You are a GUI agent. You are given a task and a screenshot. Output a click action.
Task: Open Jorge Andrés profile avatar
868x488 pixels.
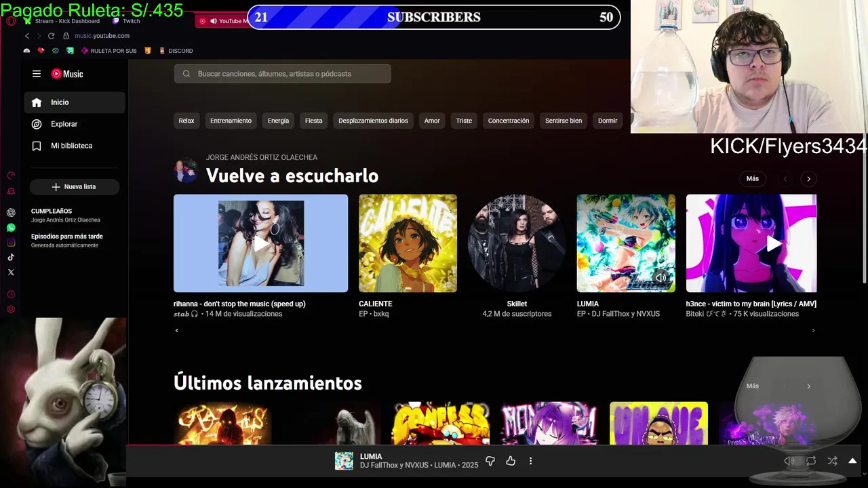click(x=185, y=171)
